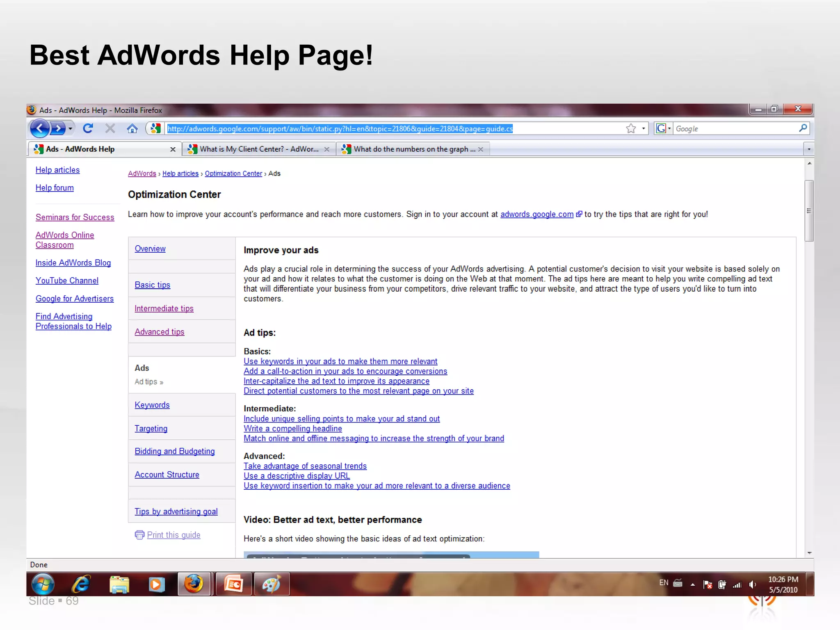Open Windows Explorer folder taskbar icon
This screenshot has height=630, width=840.
[x=119, y=584]
